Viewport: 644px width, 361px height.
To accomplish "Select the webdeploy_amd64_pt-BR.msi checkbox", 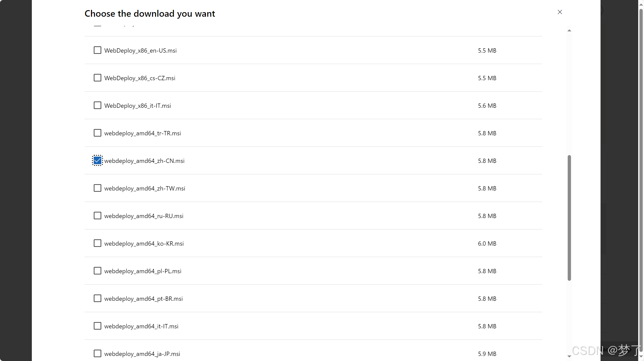I will [x=97, y=298].
